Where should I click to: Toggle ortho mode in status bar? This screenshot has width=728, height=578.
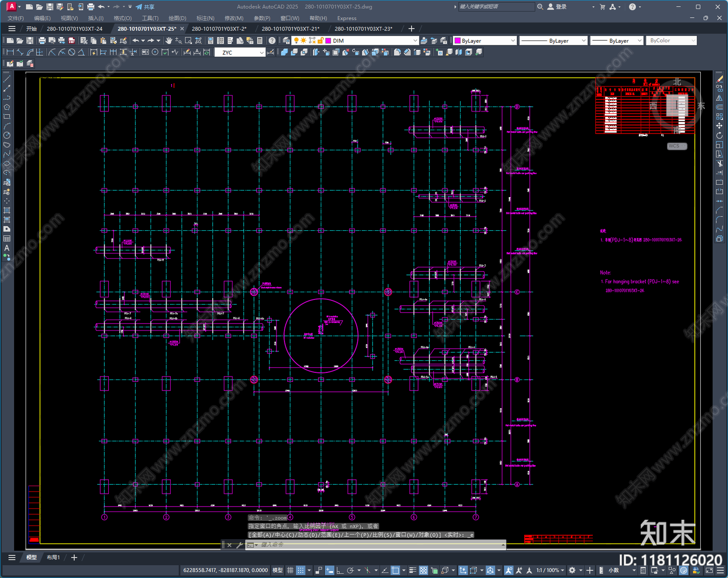point(340,570)
